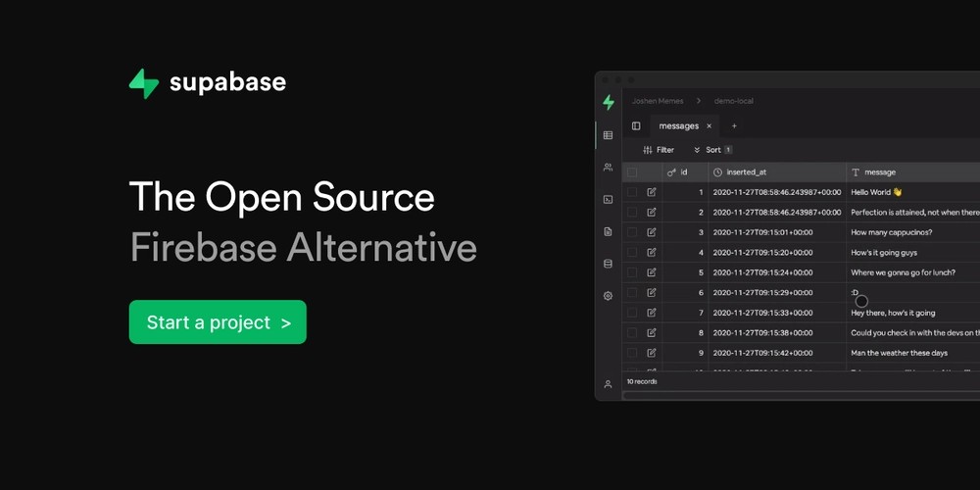980x490 pixels.
Task: Edit row 5 using its edit icon
Action: (x=652, y=271)
